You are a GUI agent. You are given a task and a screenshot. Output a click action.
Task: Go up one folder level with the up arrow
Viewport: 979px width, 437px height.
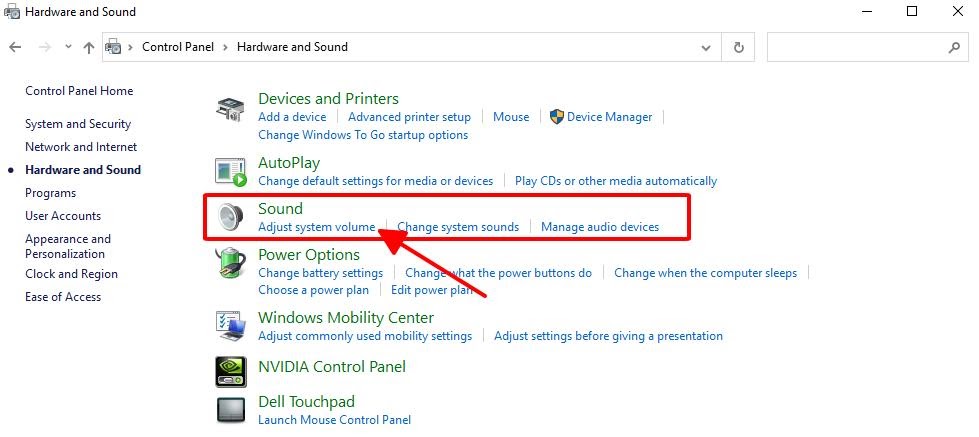coord(89,47)
